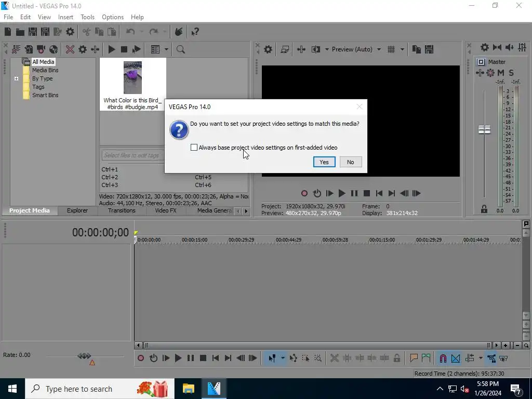Viewport: 532px width, 399px height.
Task: Switch to the Explorer tab
Action: tap(77, 211)
